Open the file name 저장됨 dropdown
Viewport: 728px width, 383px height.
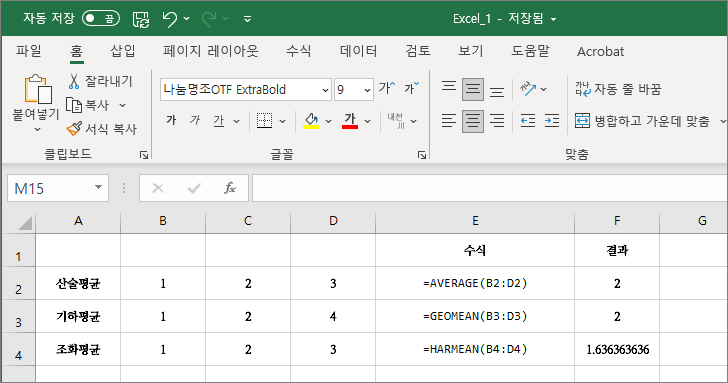[x=553, y=19]
